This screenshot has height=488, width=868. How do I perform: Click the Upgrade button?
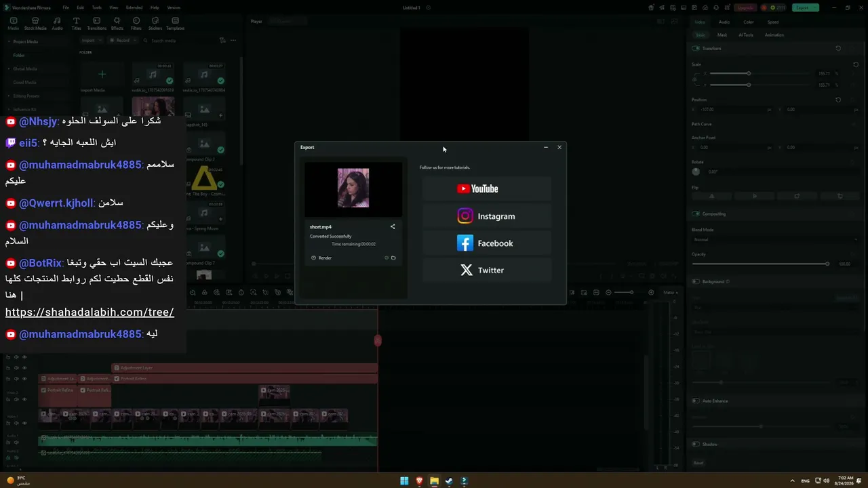click(745, 7)
